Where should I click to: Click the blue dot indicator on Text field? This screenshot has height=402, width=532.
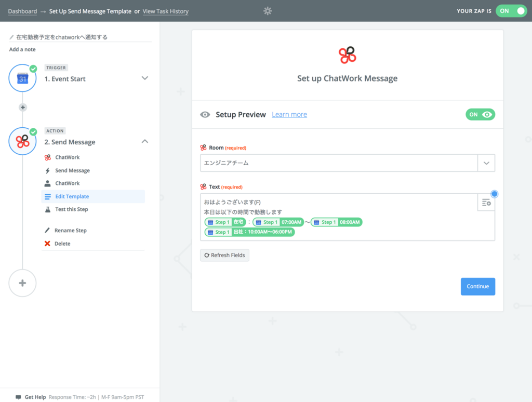495,194
